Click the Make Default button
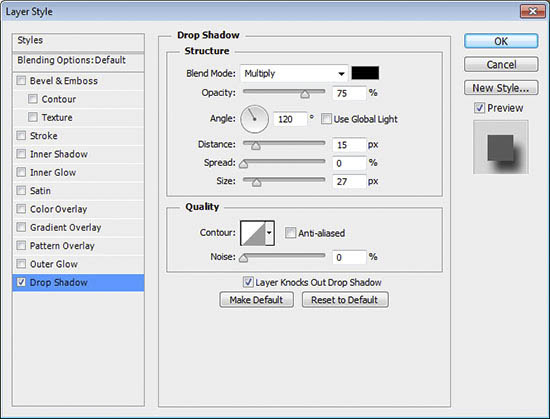Screen dimensions: 550x419 [256, 300]
